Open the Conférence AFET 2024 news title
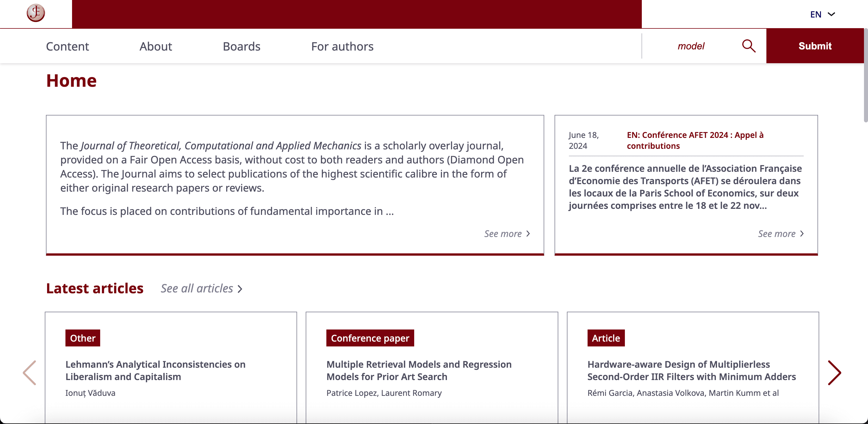The image size is (868, 424). (695, 140)
